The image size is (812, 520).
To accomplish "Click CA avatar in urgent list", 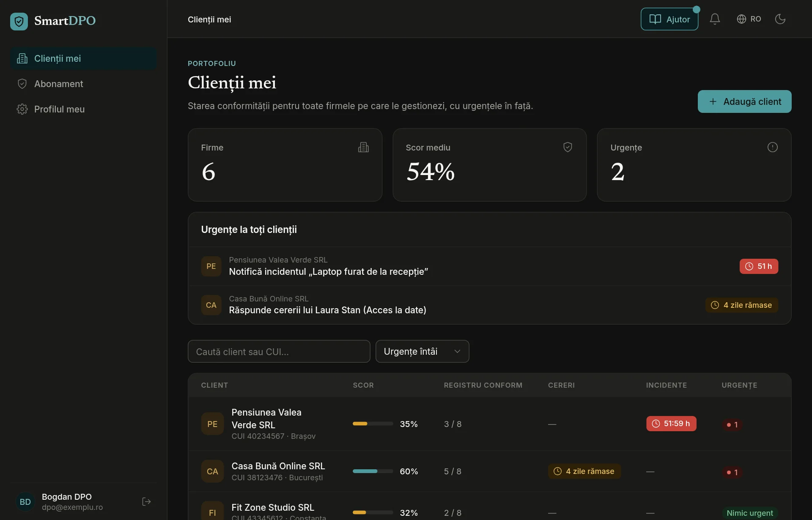I will point(211,305).
